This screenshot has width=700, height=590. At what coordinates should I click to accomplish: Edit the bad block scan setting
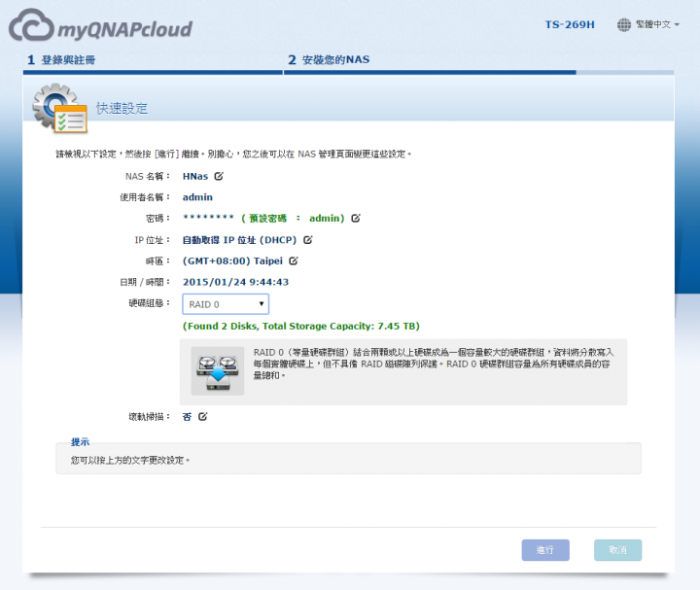pos(202,416)
